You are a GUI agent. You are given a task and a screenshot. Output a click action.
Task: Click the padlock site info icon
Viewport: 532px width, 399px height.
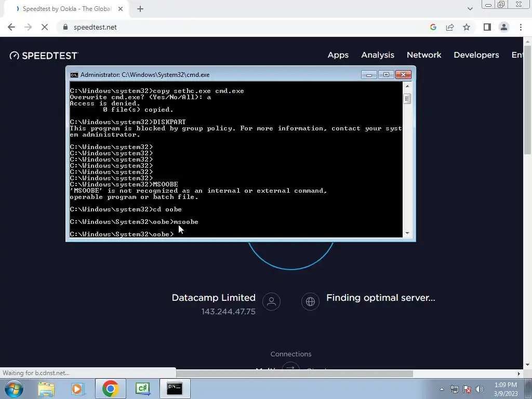click(x=65, y=27)
